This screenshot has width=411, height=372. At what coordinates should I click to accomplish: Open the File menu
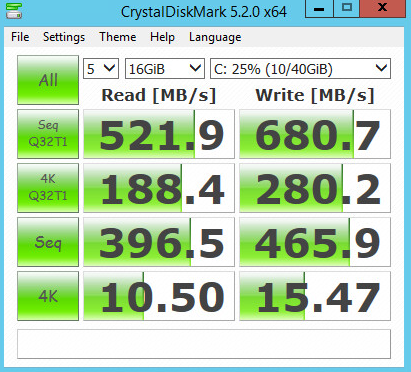(20, 37)
